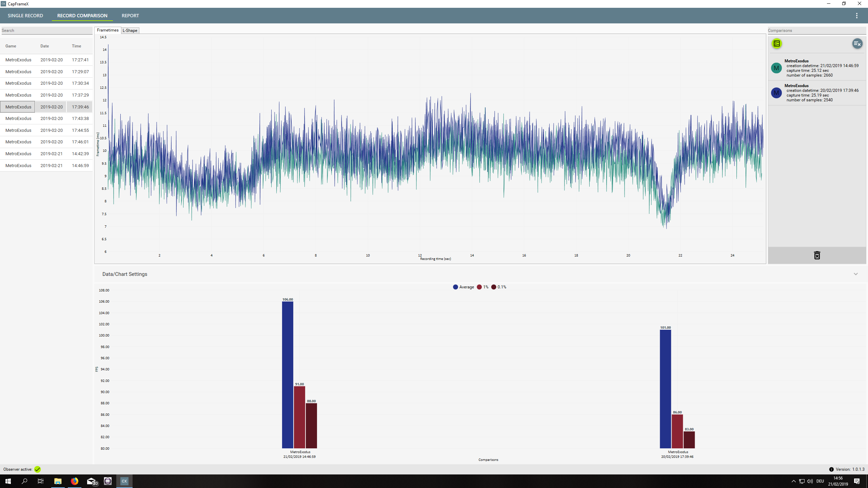Image resolution: width=868 pixels, height=488 pixels.
Task: Open the three-dot options menu
Action: 856,16
